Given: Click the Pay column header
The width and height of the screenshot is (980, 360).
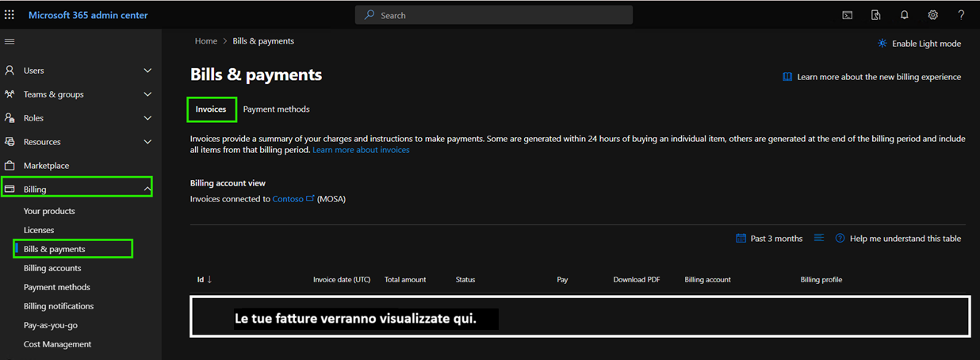Looking at the screenshot, I should click(x=562, y=280).
